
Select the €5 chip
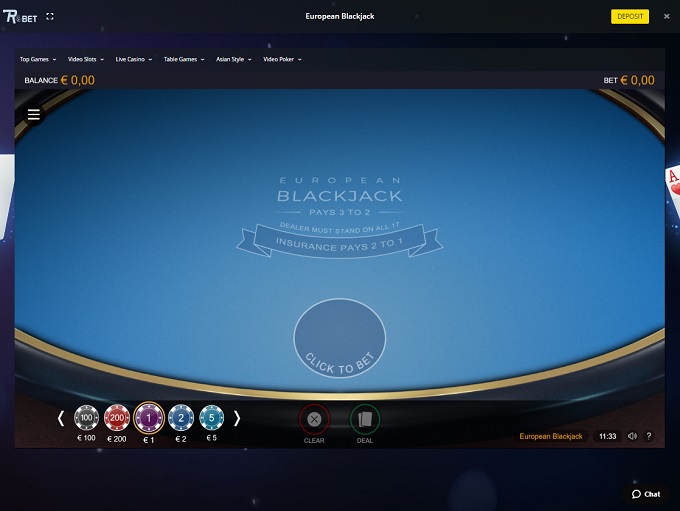click(211, 418)
